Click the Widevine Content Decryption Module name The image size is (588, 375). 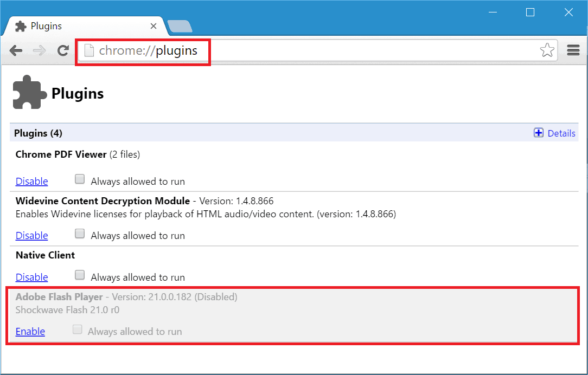pos(103,201)
